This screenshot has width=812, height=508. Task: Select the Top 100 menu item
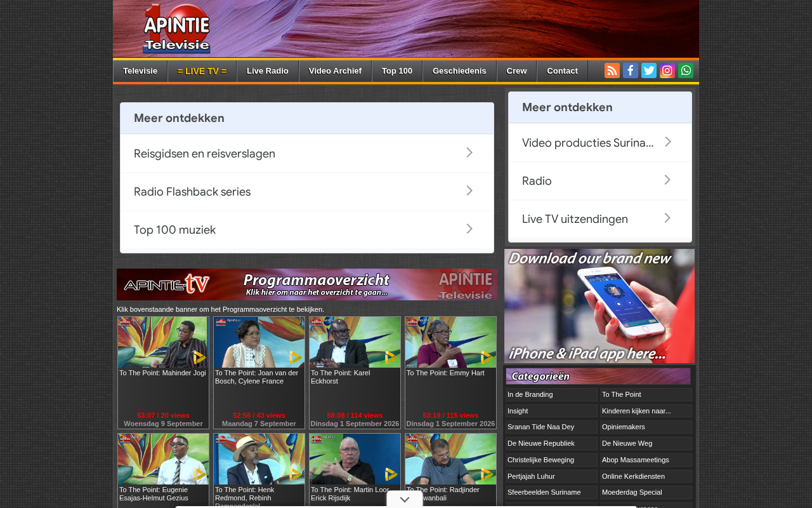[397, 71]
